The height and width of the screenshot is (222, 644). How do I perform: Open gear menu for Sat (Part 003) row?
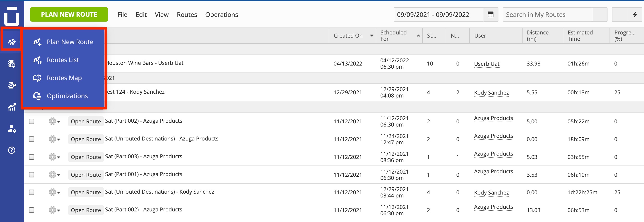point(54,157)
